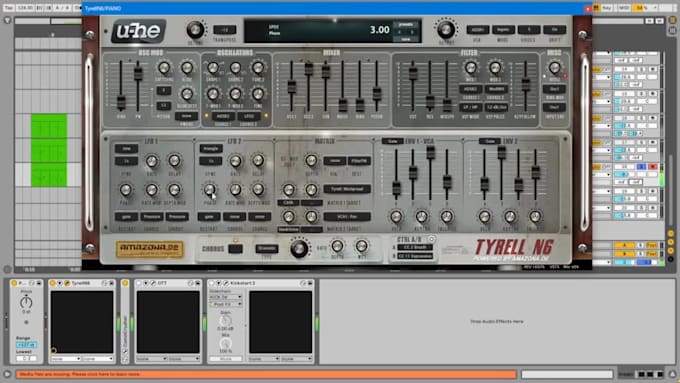Turn the Matrix Depth knob
Screen dimensions: 680x383
[311, 160]
